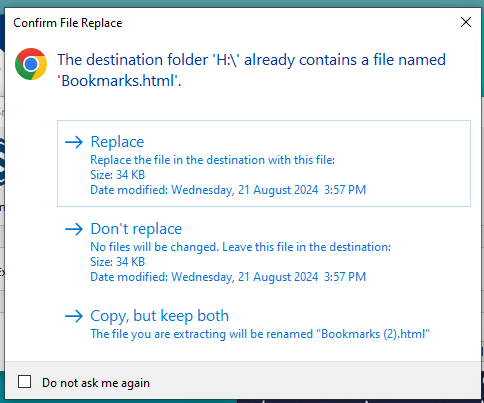
Task: Close the Confirm File Replace dialog
Action: click(466, 22)
